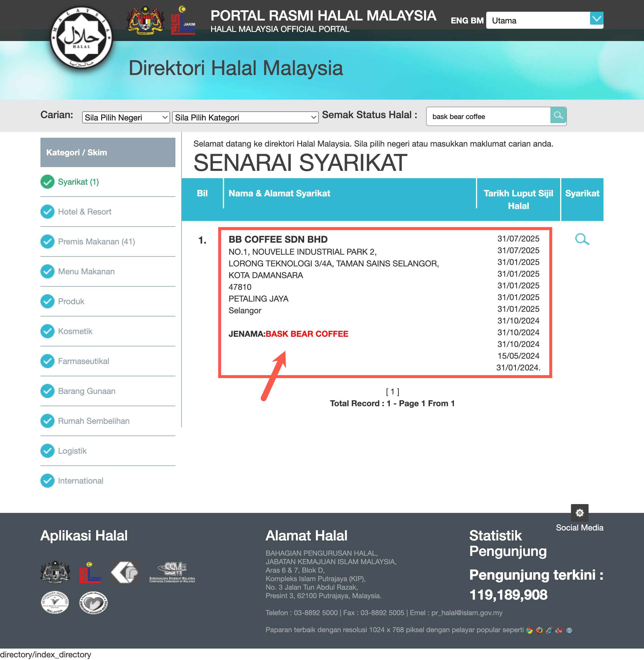The image size is (644, 660).
Task: Select Hotel & Resort category
Action: 84,212
